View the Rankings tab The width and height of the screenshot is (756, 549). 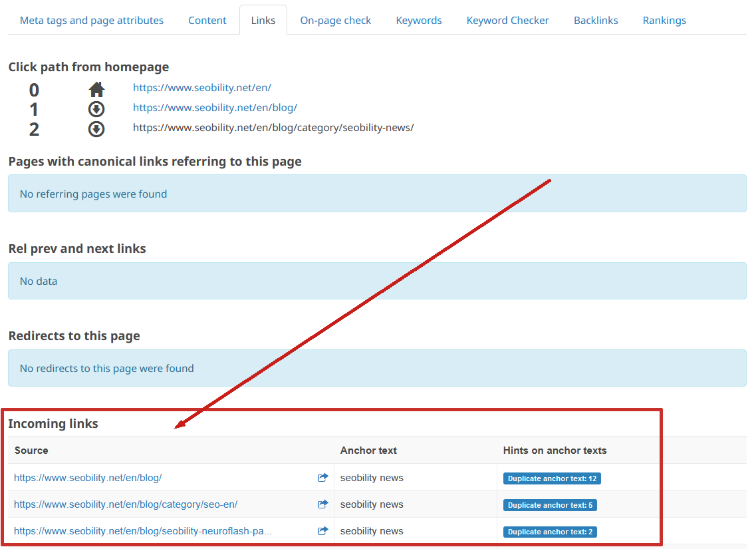point(664,20)
